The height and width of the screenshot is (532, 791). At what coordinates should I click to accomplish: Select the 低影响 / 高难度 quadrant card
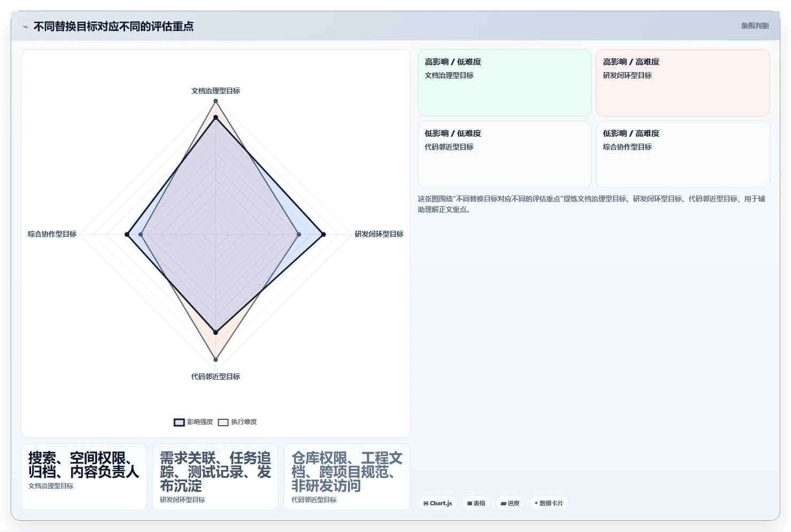[683, 154]
